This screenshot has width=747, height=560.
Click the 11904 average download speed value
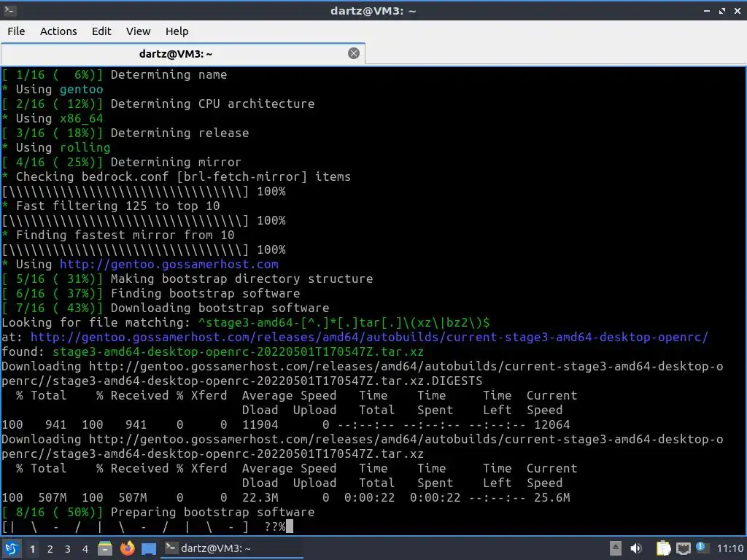[x=260, y=425]
